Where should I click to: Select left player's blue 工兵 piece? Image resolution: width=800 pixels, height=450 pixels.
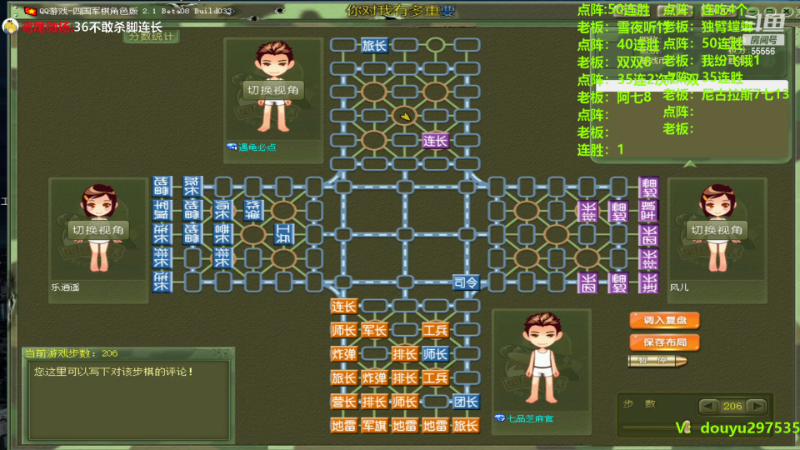(x=283, y=234)
